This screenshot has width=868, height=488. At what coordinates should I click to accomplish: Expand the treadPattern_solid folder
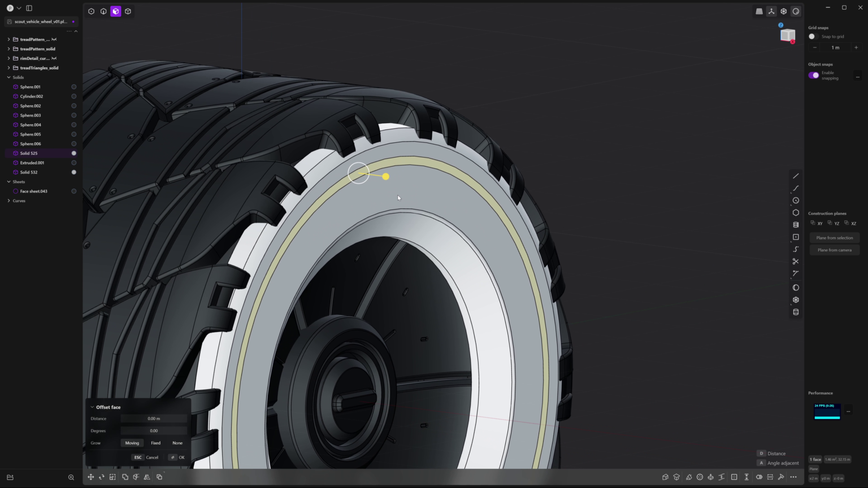8,49
